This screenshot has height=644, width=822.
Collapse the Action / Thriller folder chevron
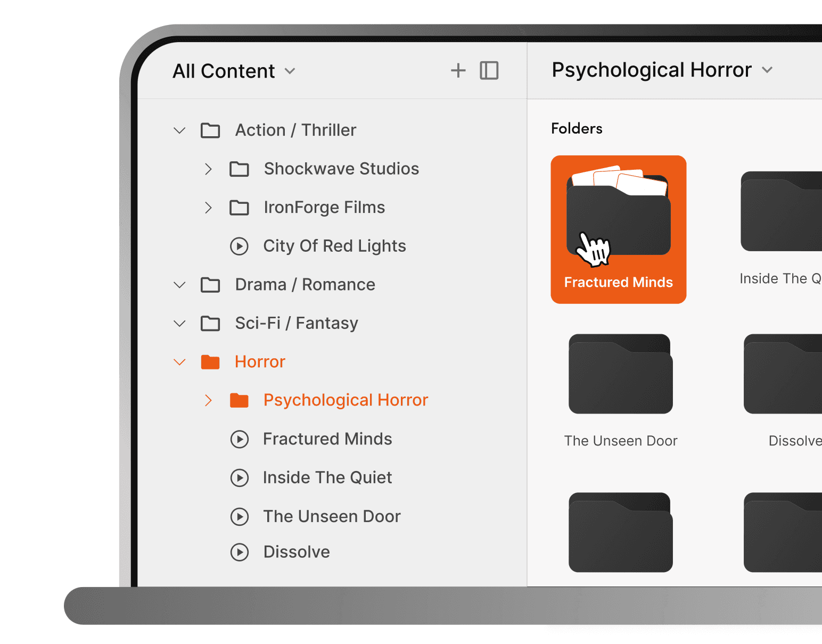pos(180,130)
